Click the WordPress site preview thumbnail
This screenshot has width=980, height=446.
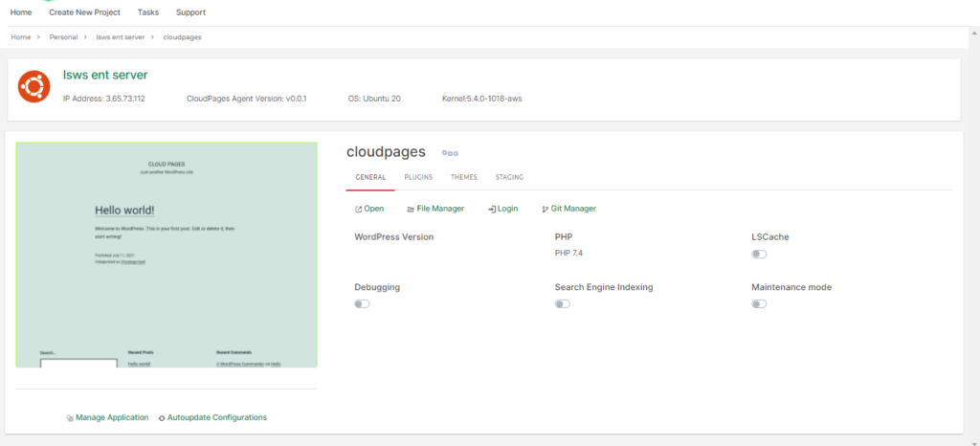[167, 255]
